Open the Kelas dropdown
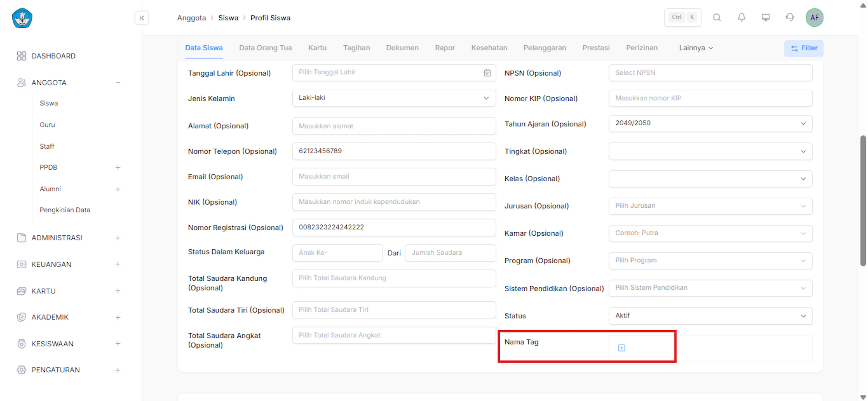Image resolution: width=868 pixels, height=401 pixels. (x=710, y=179)
